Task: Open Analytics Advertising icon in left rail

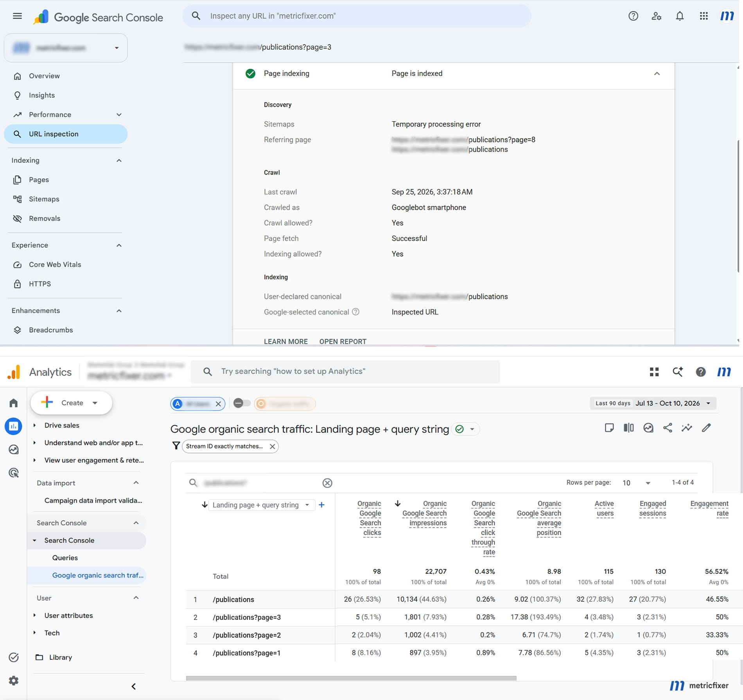Action: click(x=14, y=473)
